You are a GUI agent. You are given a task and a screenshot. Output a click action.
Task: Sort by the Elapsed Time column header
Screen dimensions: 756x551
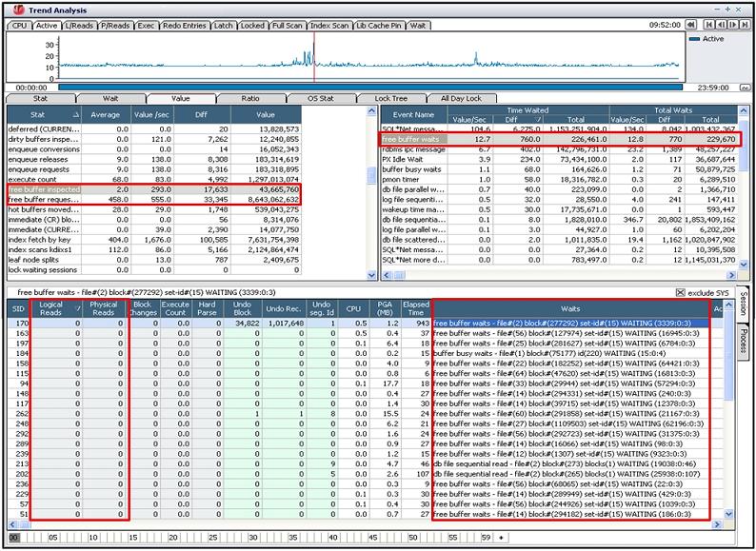click(416, 308)
